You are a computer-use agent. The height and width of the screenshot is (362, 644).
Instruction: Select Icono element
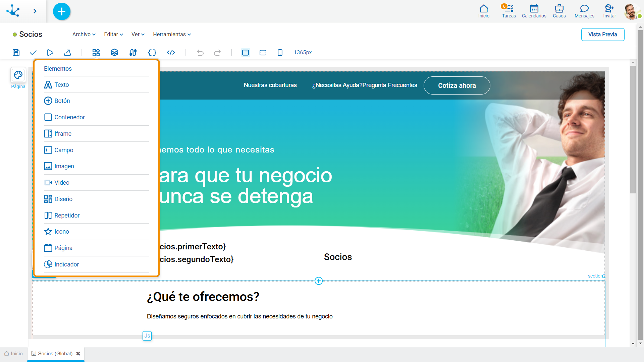(x=96, y=232)
